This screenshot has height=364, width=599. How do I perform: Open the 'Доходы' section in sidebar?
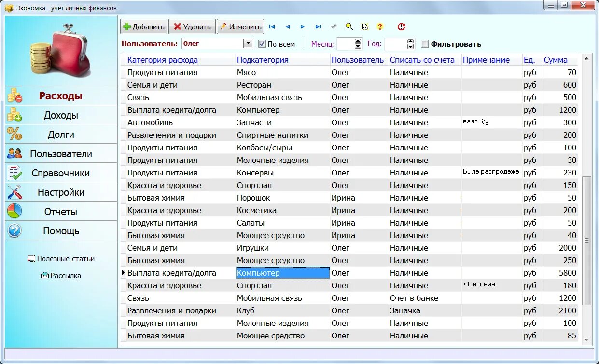click(x=61, y=115)
